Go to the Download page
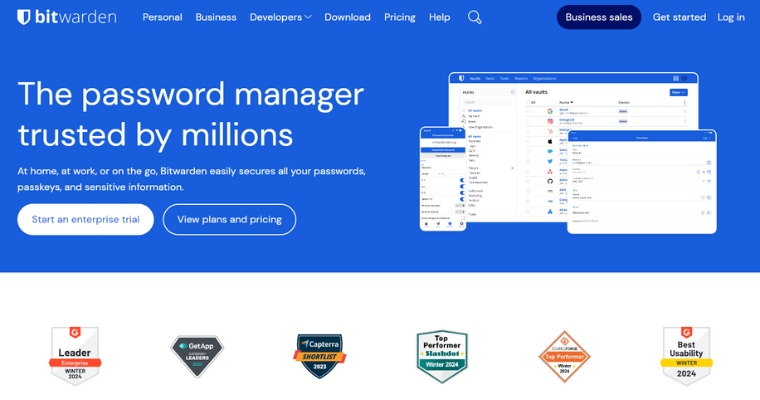 click(348, 17)
